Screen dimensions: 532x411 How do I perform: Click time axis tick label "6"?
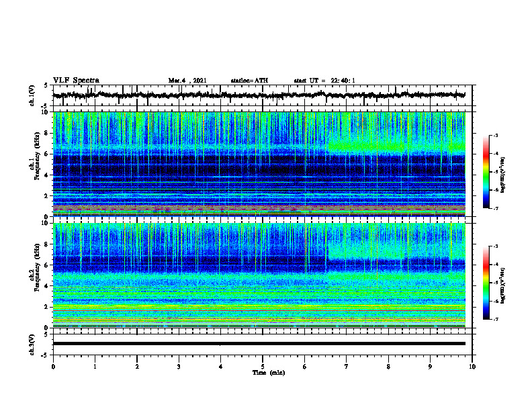pos(305,367)
